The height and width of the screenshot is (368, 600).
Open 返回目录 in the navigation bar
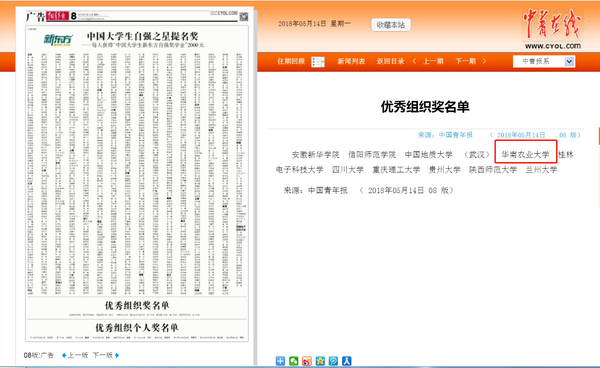click(x=390, y=61)
